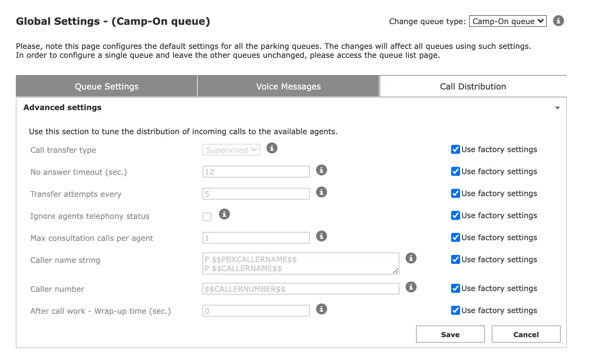The image size is (593, 364).
Task: Uncheck factory settings for Call transfer type
Action: coord(455,149)
